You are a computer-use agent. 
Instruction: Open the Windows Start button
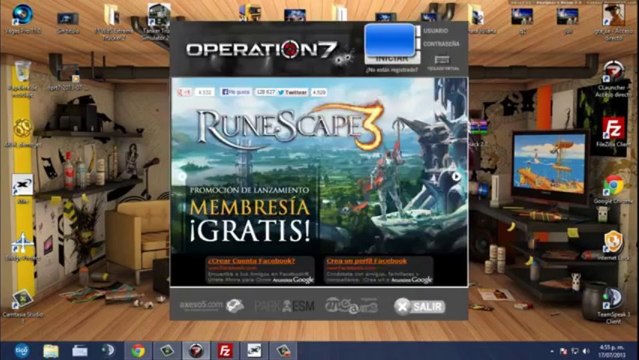pos(21,351)
